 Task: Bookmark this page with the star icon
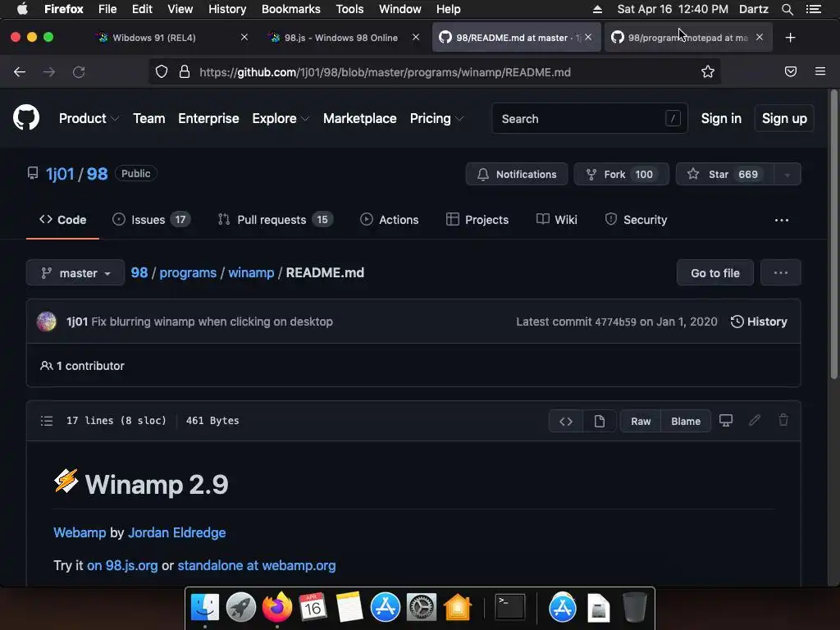pyautogui.click(x=708, y=72)
